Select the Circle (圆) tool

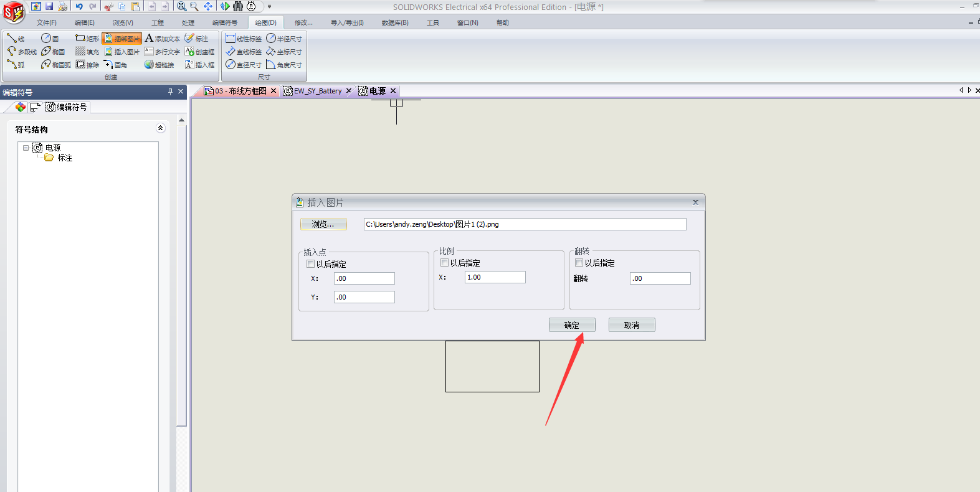pos(50,39)
